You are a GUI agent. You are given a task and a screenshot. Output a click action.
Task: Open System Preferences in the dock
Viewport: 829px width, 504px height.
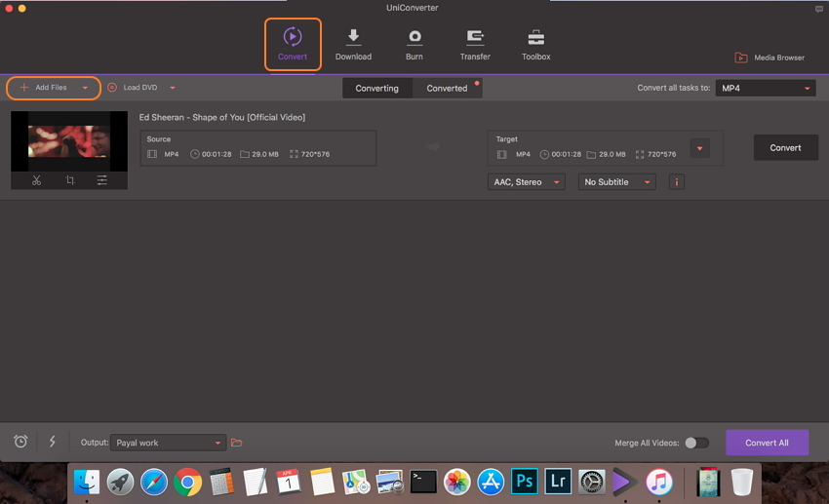click(x=592, y=482)
